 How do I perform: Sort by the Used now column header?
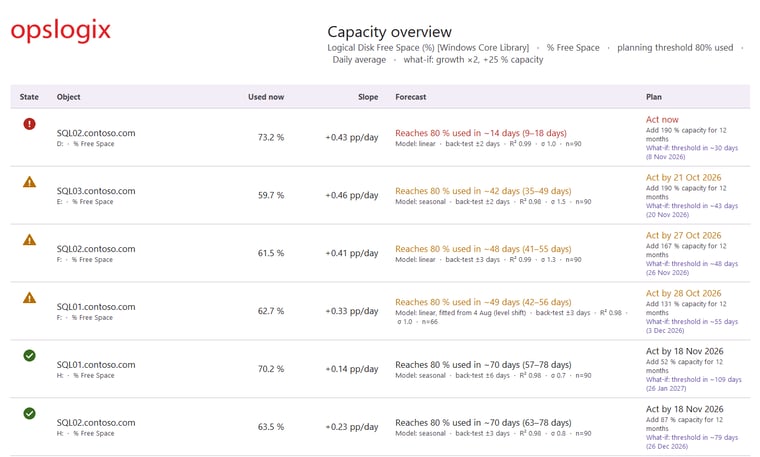click(x=266, y=97)
